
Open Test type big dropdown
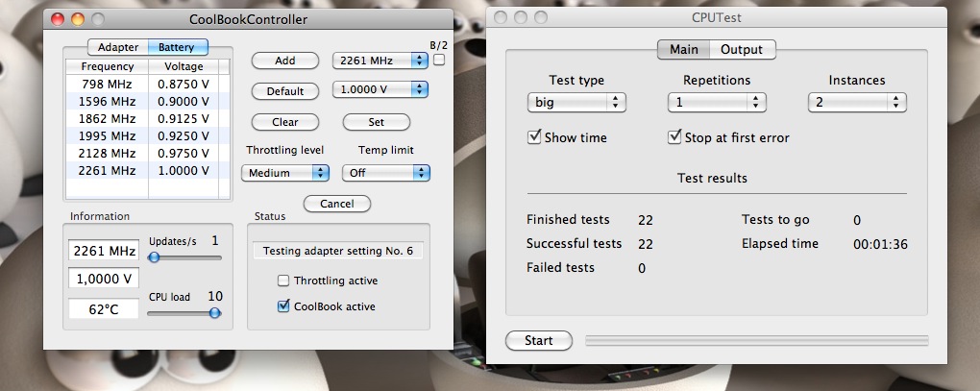click(x=576, y=103)
